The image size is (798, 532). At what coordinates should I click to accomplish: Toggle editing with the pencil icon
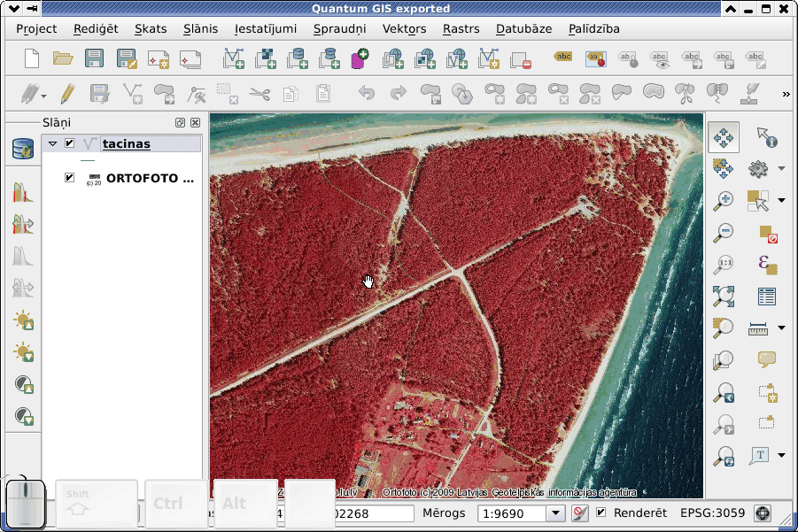pos(67,94)
